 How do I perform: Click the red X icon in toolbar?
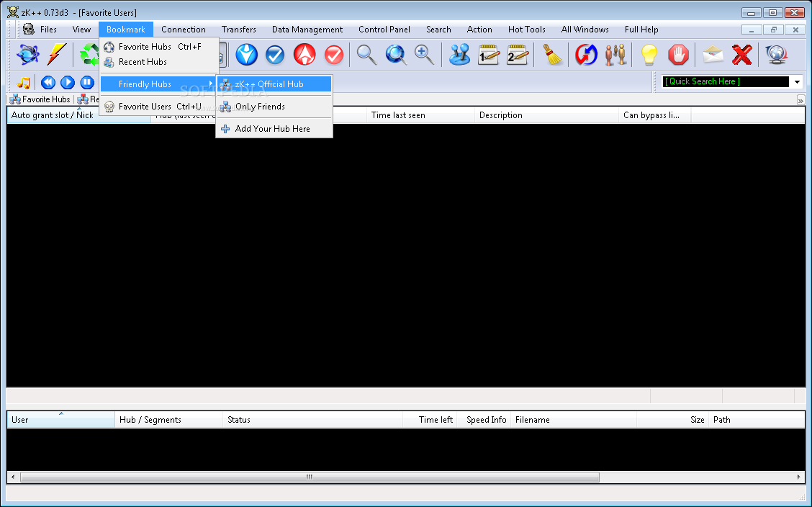(x=742, y=55)
